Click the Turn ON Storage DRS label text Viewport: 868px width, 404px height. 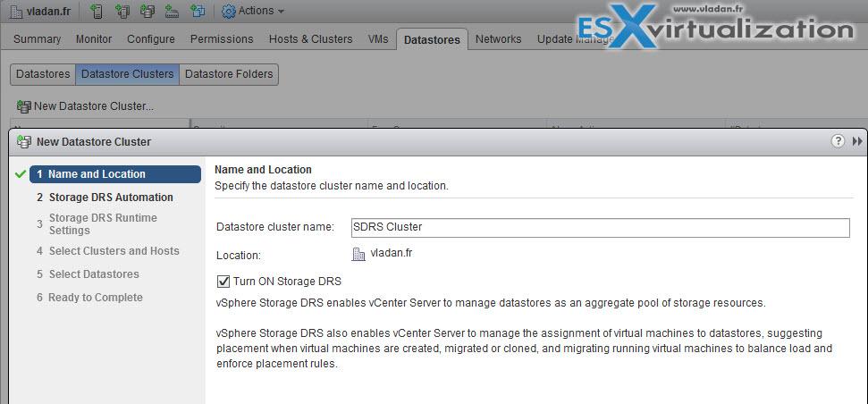(x=287, y=282)
